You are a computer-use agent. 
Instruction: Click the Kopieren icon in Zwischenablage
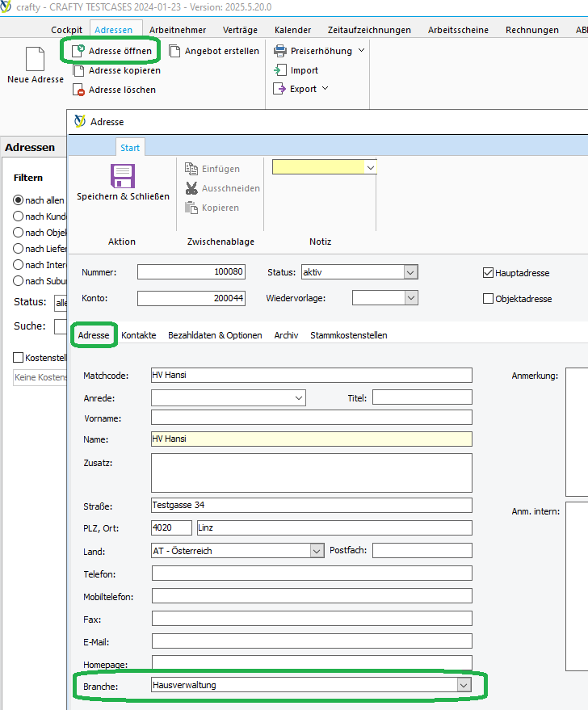[191, 208]
